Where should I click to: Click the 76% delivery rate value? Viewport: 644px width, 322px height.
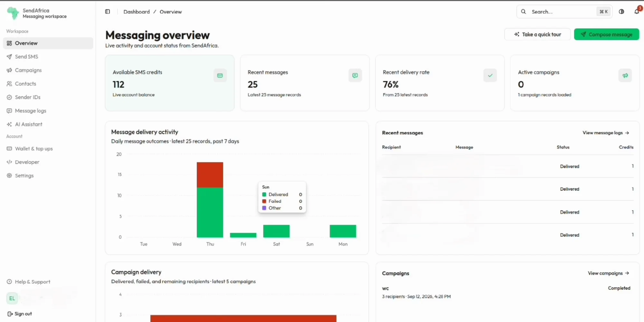pyautogui.click(x=391, y=84)
